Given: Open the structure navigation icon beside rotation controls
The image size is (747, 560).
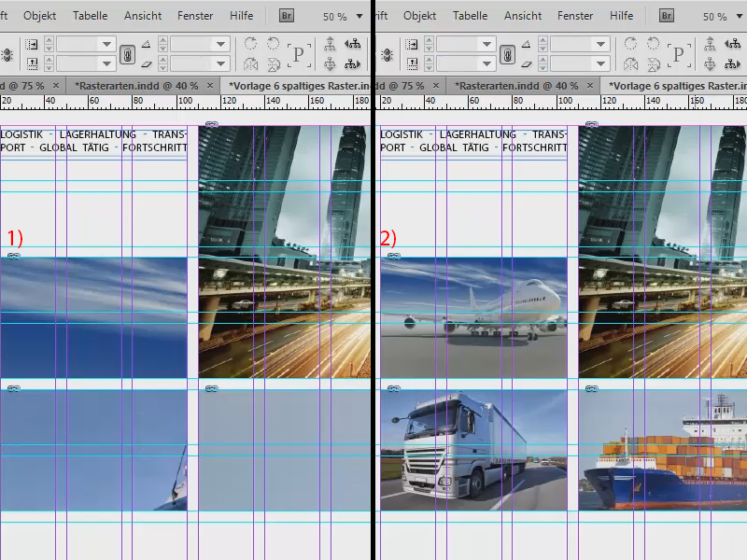Looking at the screenshot, I should (x=331, y=44).
